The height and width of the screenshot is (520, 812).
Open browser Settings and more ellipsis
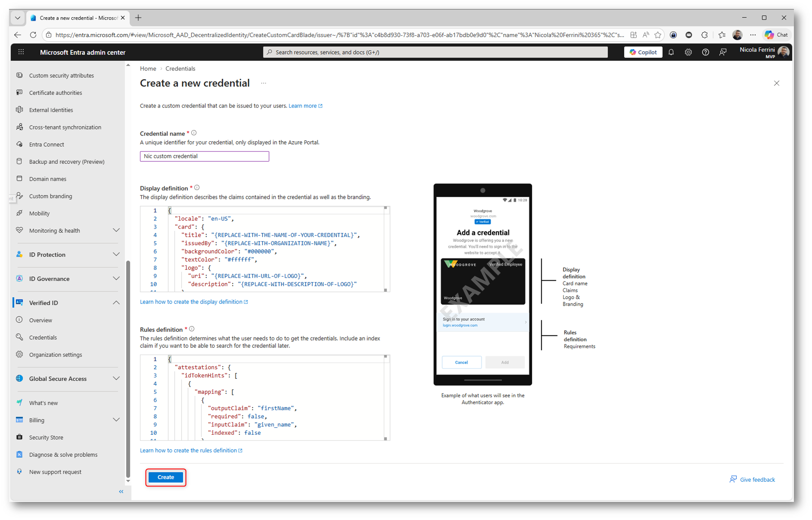click(753, 35)
